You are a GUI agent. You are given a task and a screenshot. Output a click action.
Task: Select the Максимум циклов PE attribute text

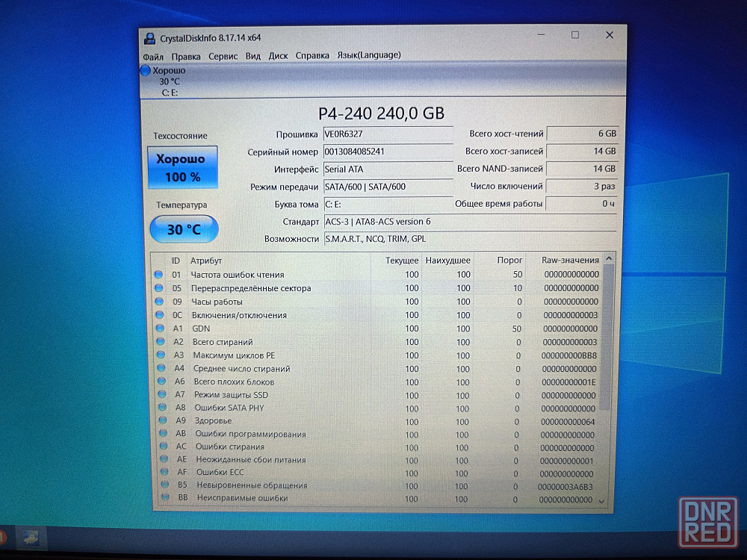coord(234,355)
